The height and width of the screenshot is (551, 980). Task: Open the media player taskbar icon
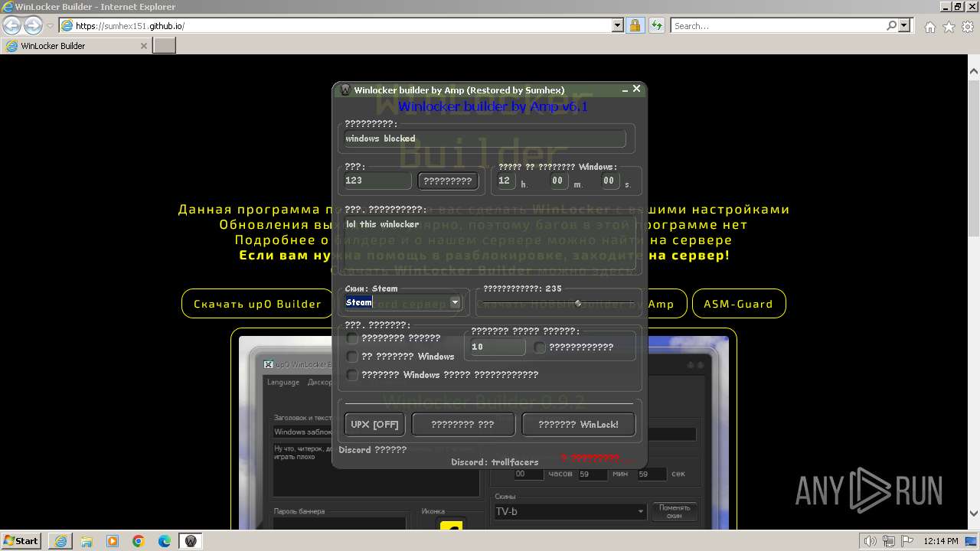click(x=112, y=541)
